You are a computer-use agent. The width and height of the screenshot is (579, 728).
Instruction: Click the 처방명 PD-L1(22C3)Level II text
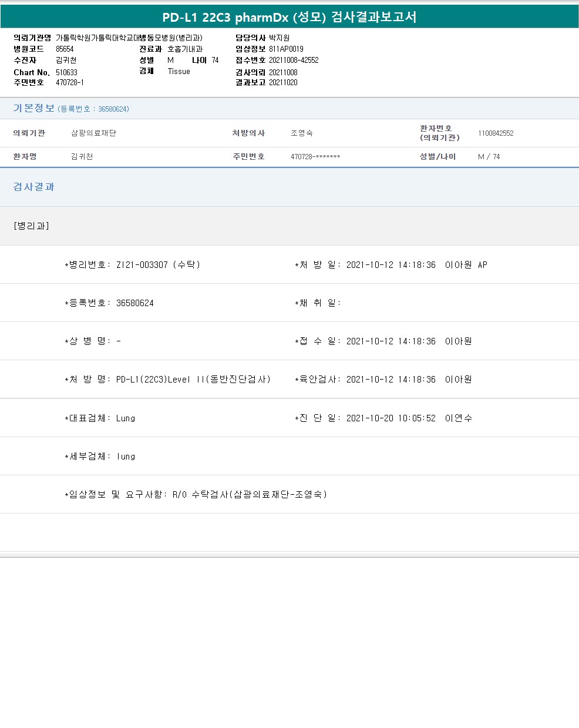point(193,380)
